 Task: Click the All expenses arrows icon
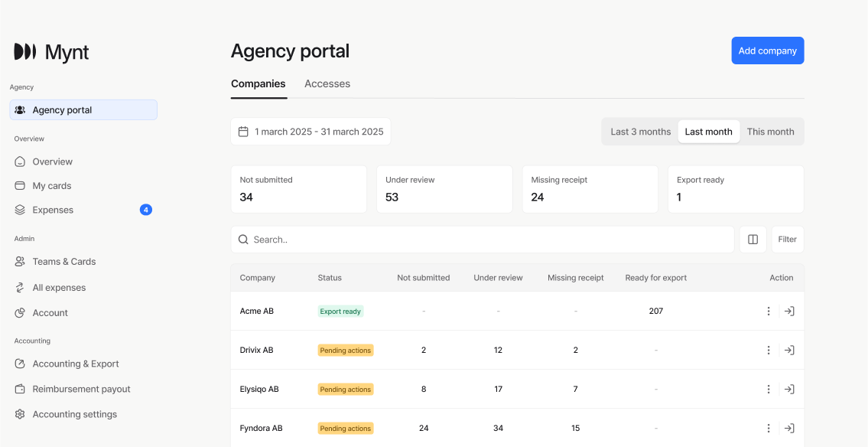pos(20,288)
